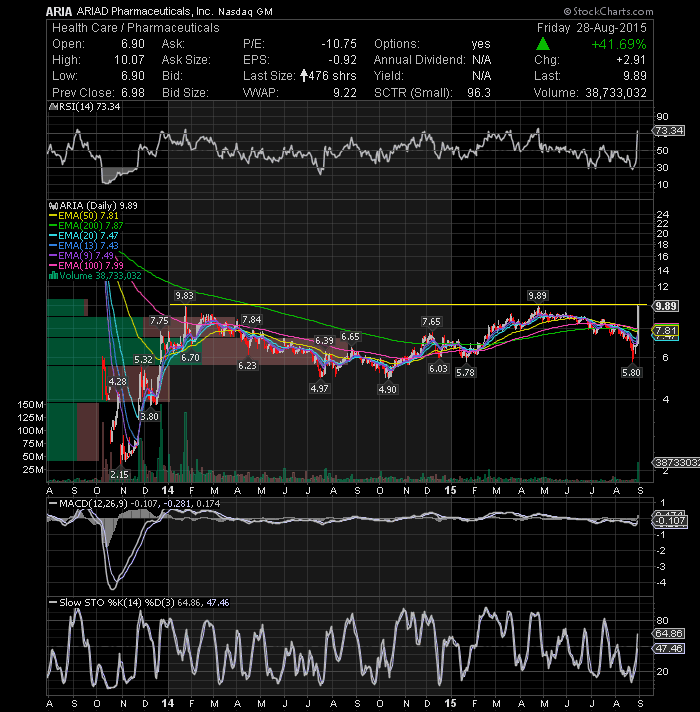Click the EMA(9) 7.49 legend entry
Viewport: 700px width, 712px height.
(x=86, y=256)
